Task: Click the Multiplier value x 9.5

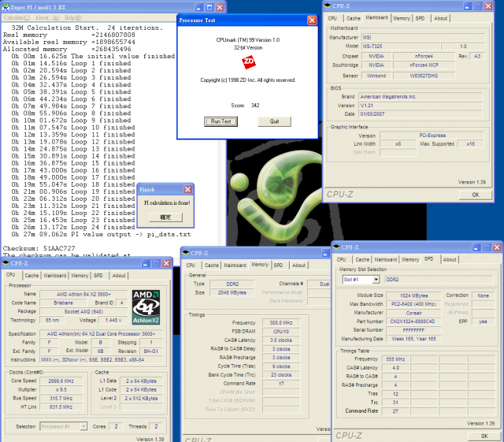Action: [61, 389]
